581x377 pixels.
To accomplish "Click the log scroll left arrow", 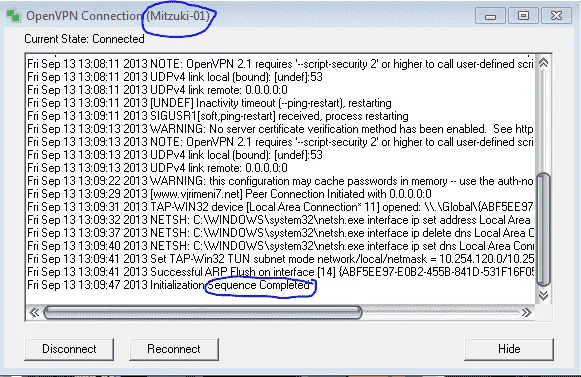I will point(34,312).
